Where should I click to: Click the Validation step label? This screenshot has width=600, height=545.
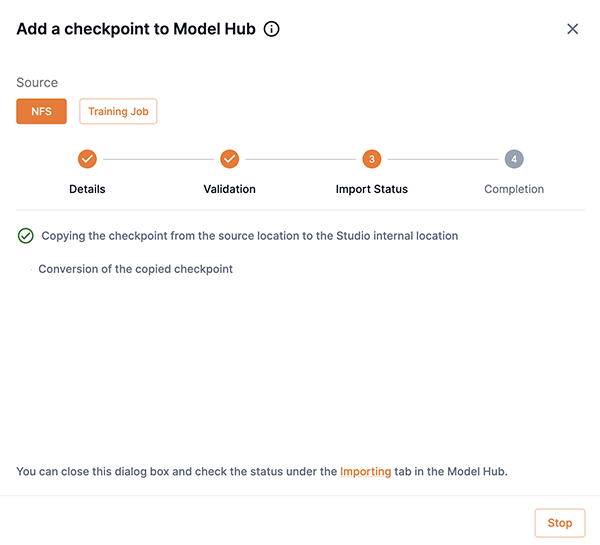[229, 189]
